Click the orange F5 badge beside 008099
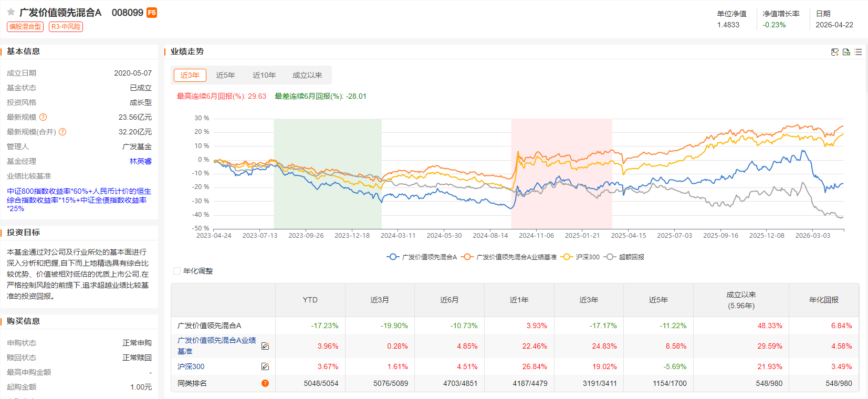The height and width of the screenshot is (399, 868). click(x=152, y=13)
